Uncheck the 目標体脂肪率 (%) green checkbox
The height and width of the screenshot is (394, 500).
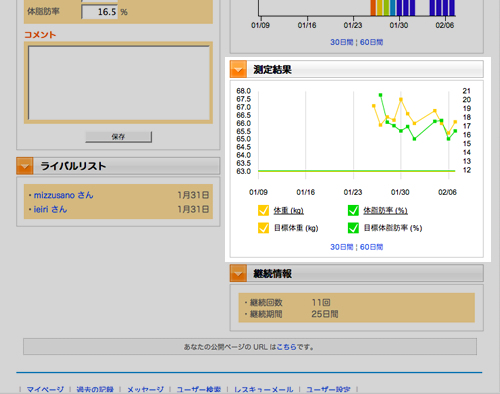click(x=353, y=228)
